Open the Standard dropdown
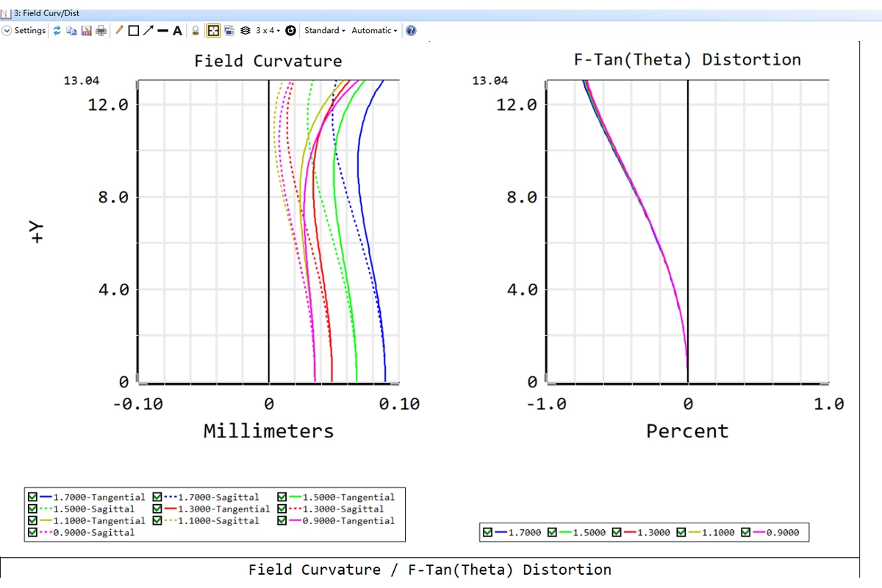This screenshot has width=882, height=588. [325, 31]
